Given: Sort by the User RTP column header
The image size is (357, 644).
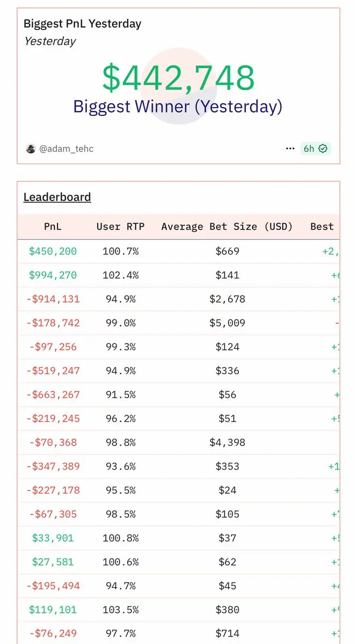Looking at the screenshot, I should pyautogui.click(x=120, y=226).
